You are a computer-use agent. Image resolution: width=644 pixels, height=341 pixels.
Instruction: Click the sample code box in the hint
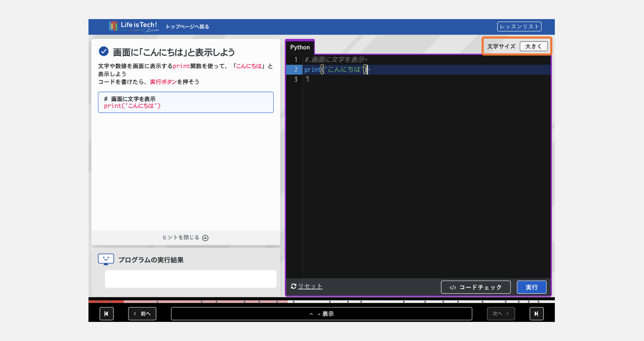pos(186,102)
